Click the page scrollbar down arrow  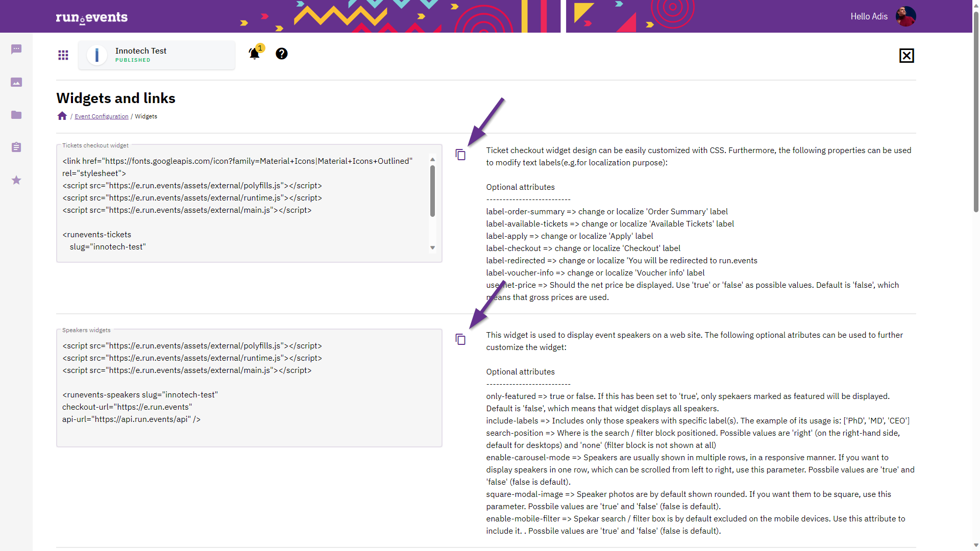[976, 546]
